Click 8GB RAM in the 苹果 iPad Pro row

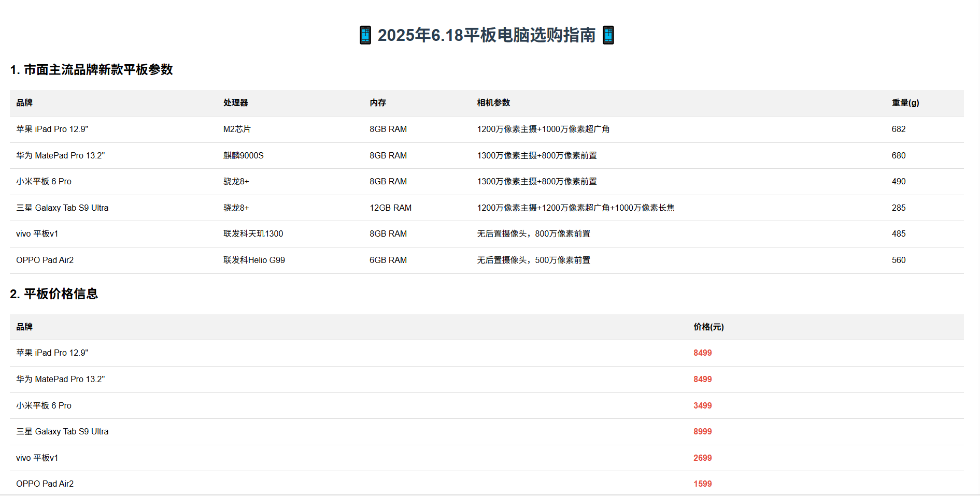click(x=388, y=129)
